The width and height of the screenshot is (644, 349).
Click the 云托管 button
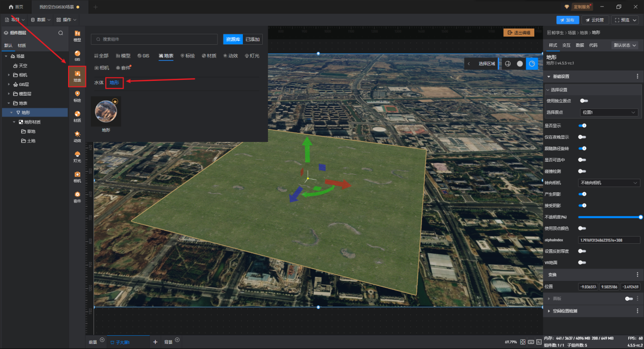[x=595, y=20]
